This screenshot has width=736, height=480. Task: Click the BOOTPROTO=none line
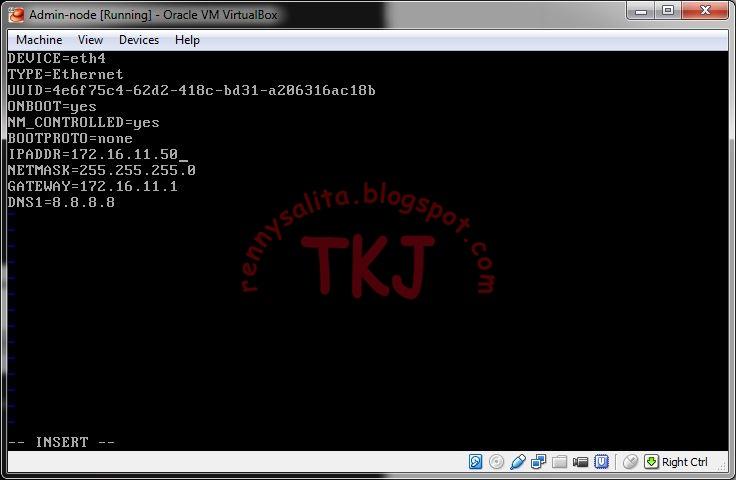[70, 138]
